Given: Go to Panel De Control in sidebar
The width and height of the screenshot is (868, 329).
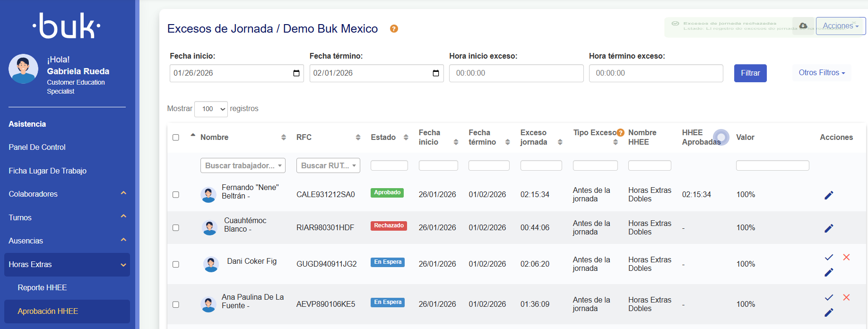Looking at the screenshot, I should tap(37, 147).
